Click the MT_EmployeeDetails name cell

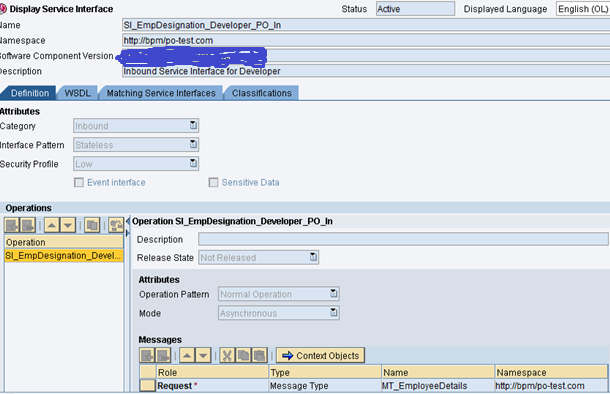(x=438, y=385)
